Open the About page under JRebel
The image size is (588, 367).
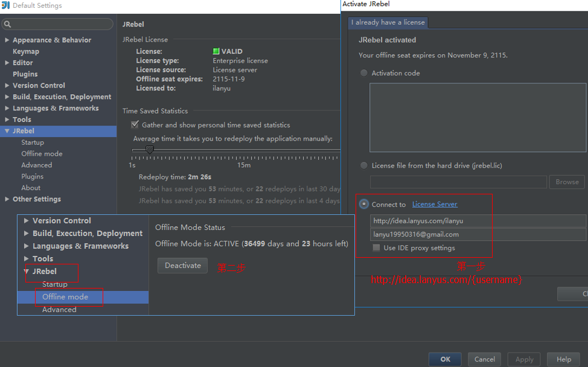(31, 188)
